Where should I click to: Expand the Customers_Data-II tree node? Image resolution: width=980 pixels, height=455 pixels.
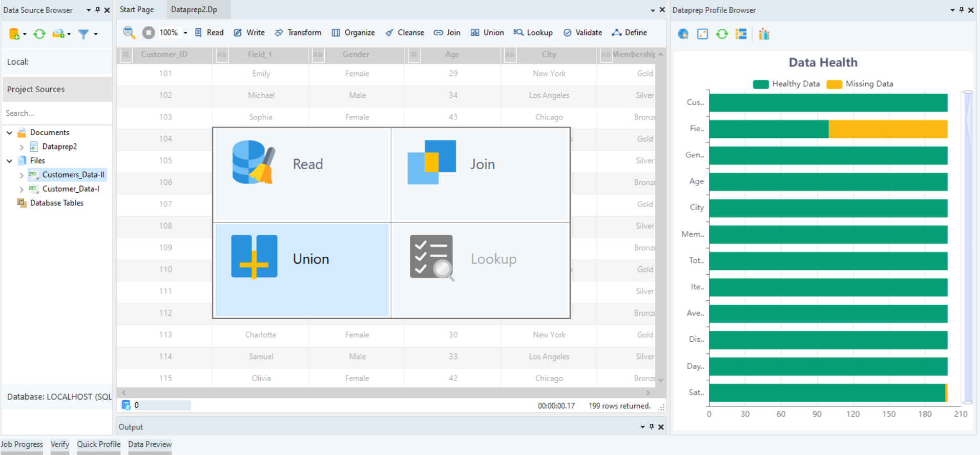[22, 175]
